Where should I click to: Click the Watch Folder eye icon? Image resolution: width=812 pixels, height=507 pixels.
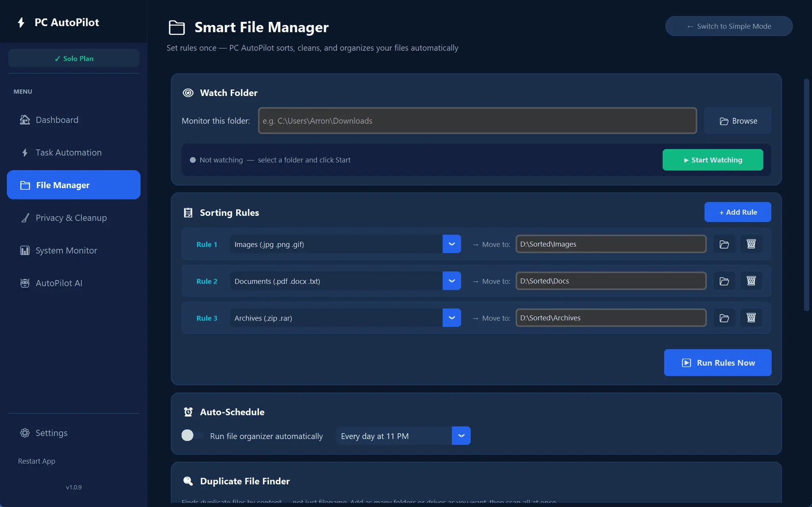click(x=188, y=93)
